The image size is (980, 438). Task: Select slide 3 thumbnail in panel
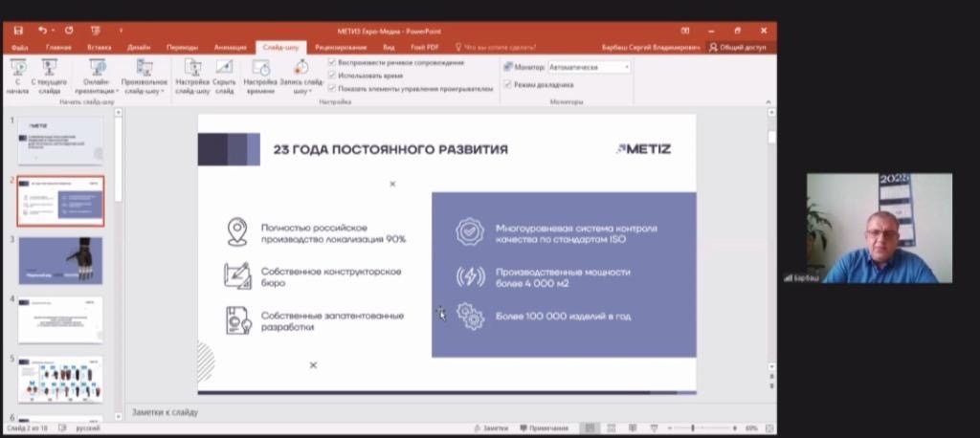60,260
